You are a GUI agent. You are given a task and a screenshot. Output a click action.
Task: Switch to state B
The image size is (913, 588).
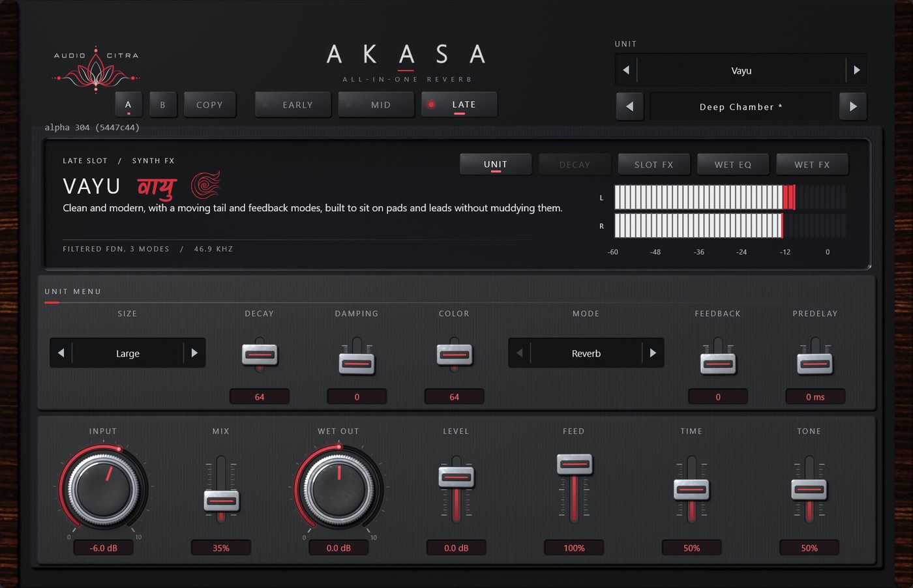pos(163,104)
